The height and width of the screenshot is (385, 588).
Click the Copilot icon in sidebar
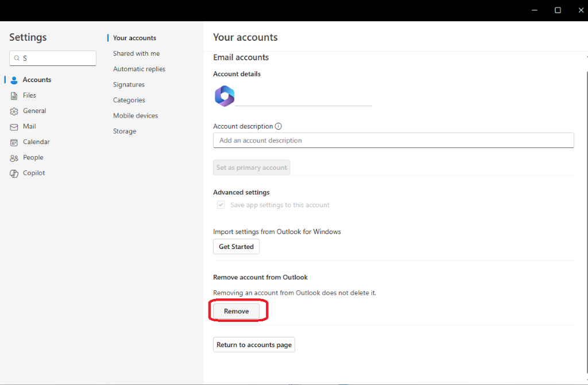click(14, 174)
